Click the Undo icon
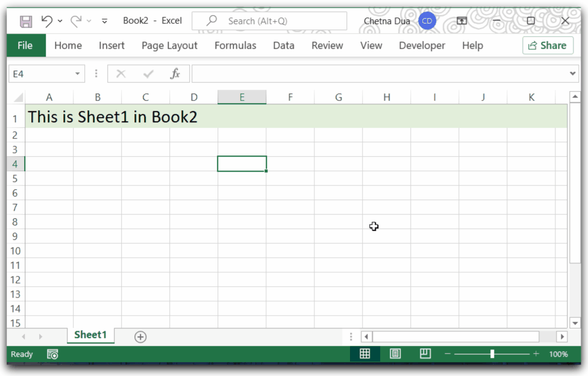 click(45, 20)
